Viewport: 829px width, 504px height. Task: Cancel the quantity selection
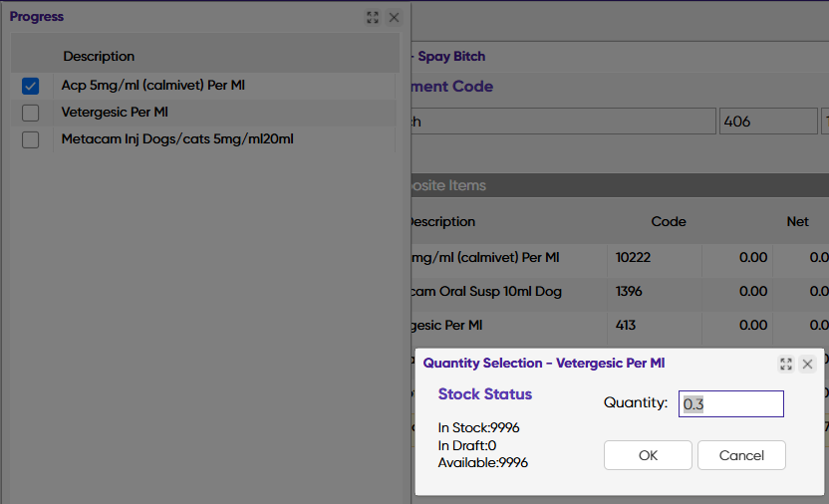741,455
